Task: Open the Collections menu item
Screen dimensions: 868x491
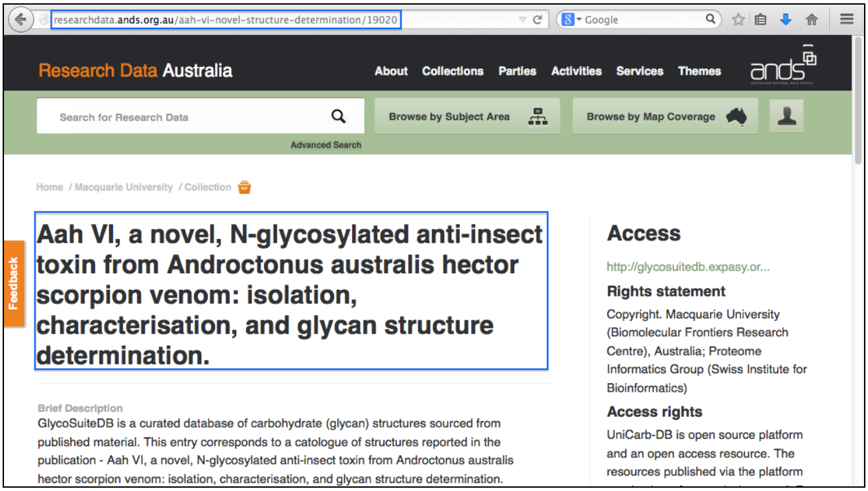Action: [x=453, y=71]
